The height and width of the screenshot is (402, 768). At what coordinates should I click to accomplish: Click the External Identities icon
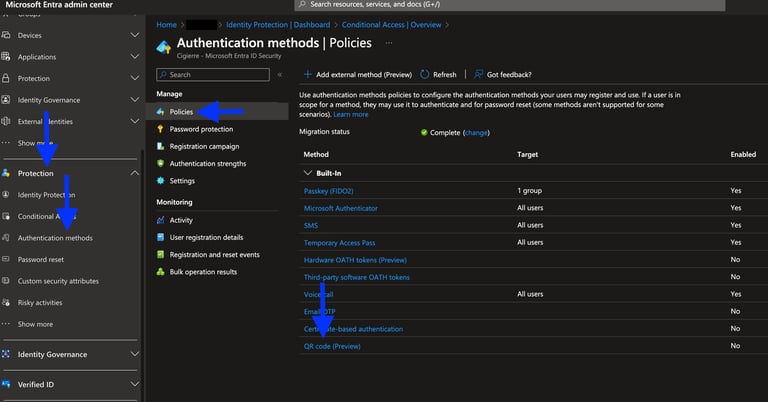(x=6, y=121)
